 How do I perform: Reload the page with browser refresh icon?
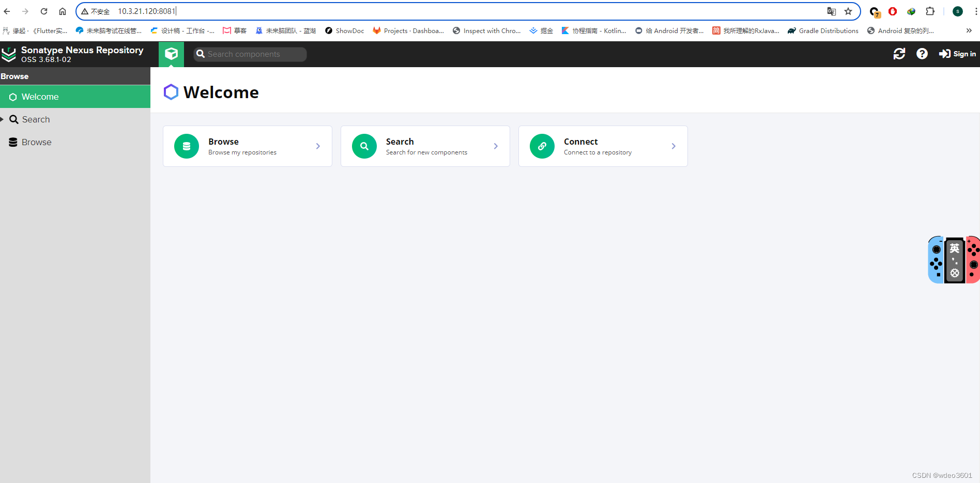pos(44,11)
